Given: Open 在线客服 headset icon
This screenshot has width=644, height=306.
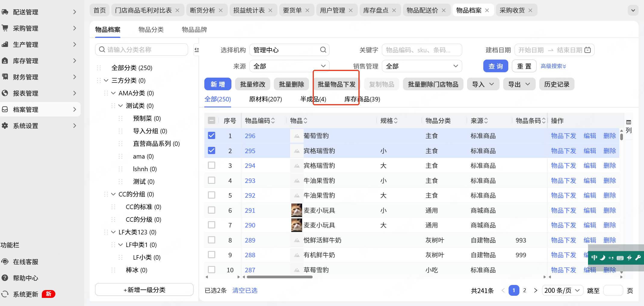Looking at the screenshot, I should (x=5, y=262).
